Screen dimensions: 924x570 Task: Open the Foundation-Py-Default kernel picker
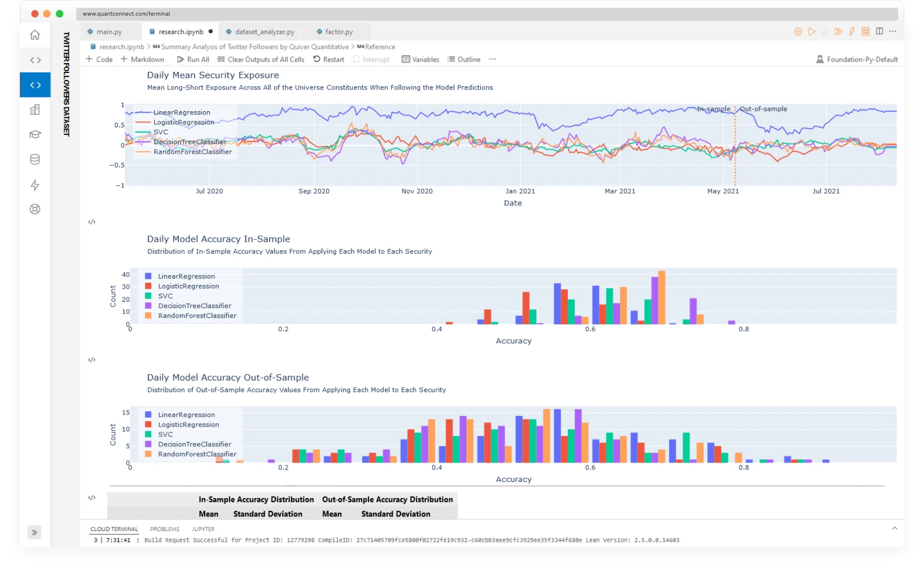tap(857, 59)
